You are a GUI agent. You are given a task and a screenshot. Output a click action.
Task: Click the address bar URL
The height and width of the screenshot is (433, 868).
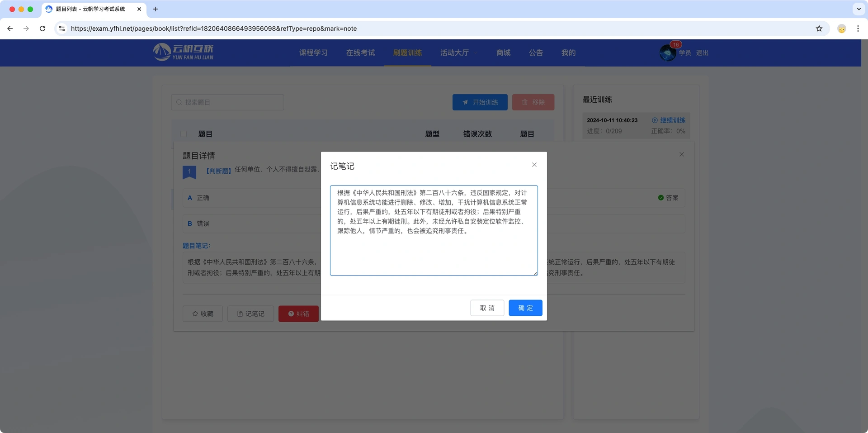pos(214,29)
